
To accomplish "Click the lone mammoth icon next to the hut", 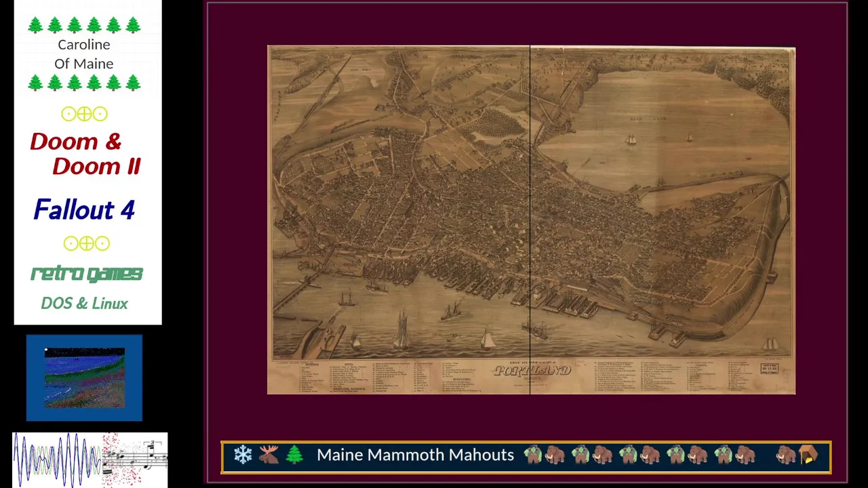I will point(785,455).
